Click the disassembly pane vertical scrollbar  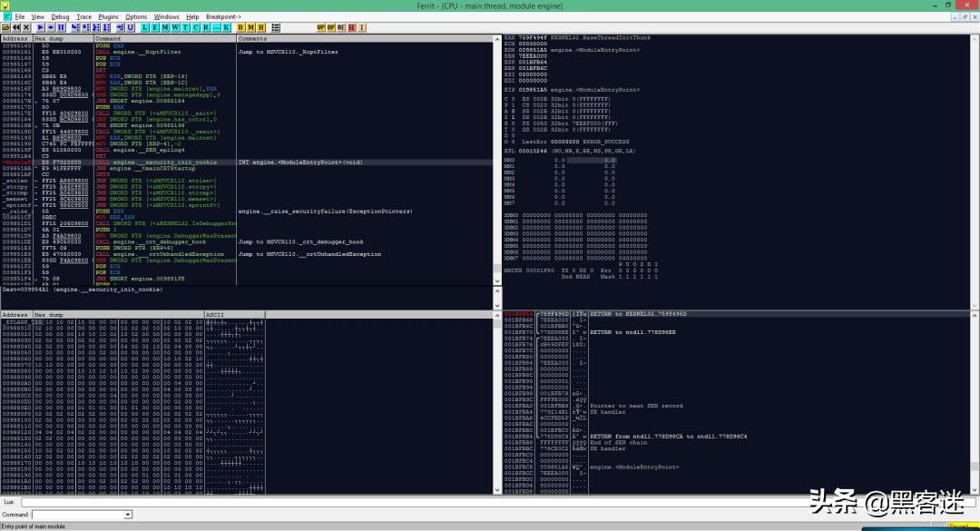pyautogui.click(x=497, y=163)
